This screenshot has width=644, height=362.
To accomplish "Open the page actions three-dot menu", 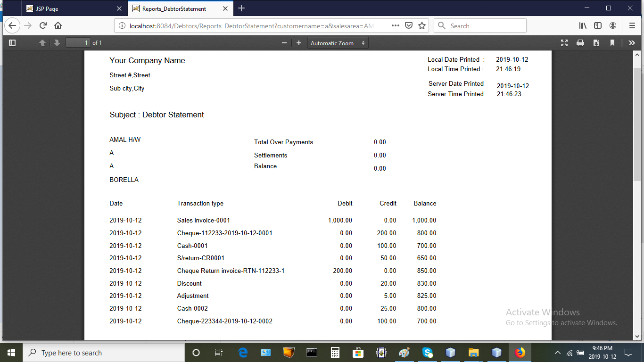I will pos(396,26).
